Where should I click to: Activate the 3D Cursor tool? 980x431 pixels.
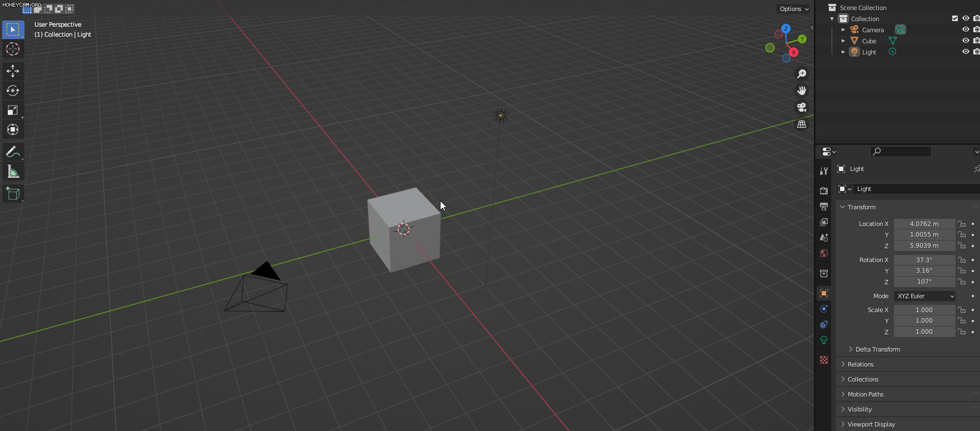click(x=13, y=49)
